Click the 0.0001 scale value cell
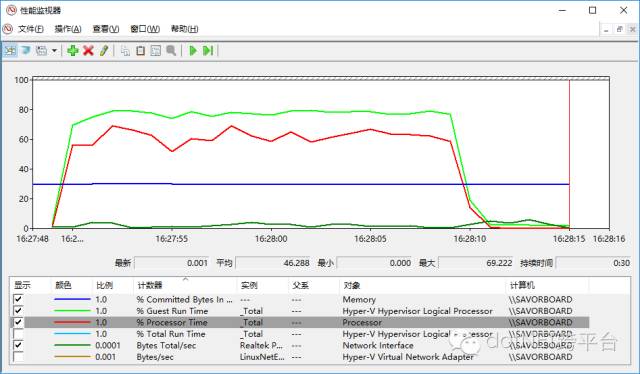640x374 pixels. (108, 345)
